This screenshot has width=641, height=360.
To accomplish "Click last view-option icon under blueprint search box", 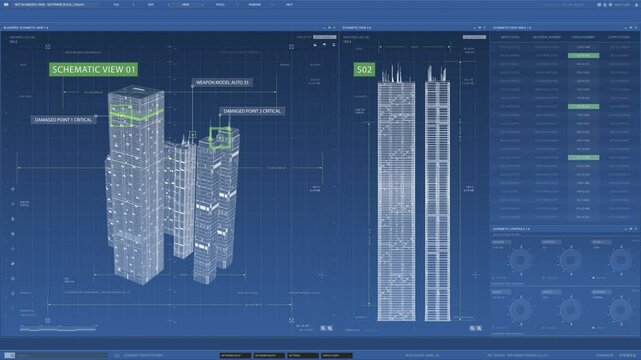I will click(x=334, y=45).
